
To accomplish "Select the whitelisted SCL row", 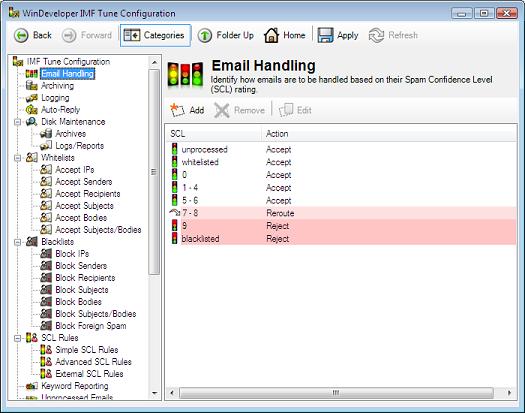I will 341,162.
